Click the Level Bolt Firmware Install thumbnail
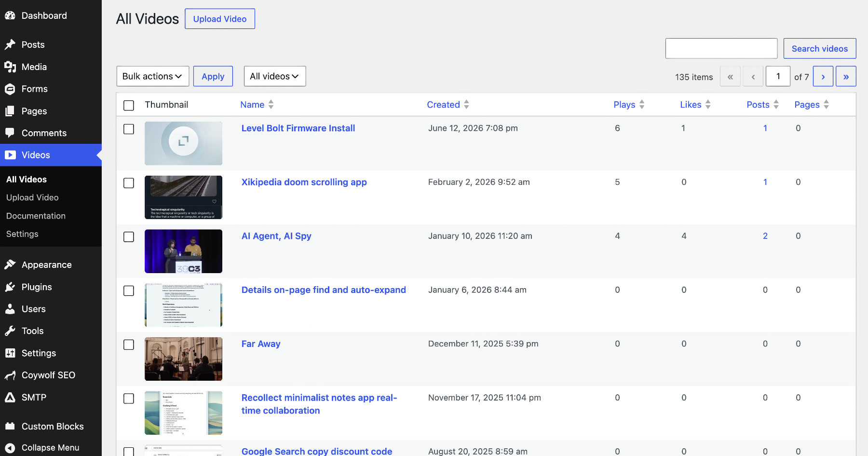Screen dimensions: 868x456 183,143
